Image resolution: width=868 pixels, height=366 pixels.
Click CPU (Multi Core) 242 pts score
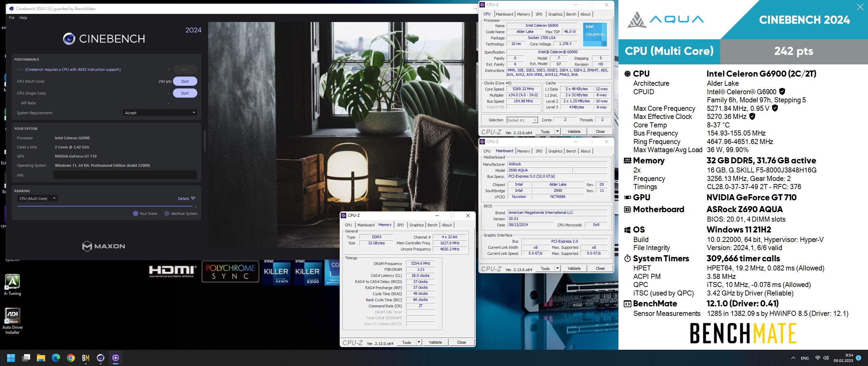click(x=165, y=81)
